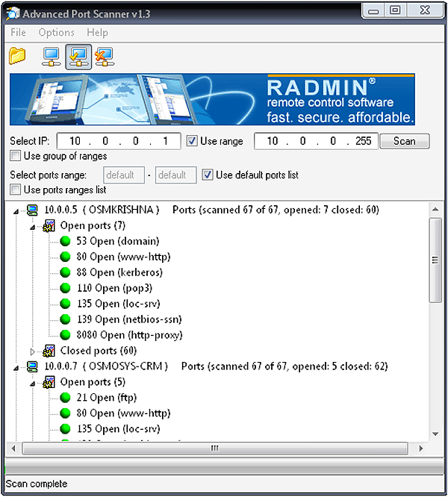Select the 110 Open (pop3) row text
The width and height of the screenshot is (448, 497).
tap(114, 288)
